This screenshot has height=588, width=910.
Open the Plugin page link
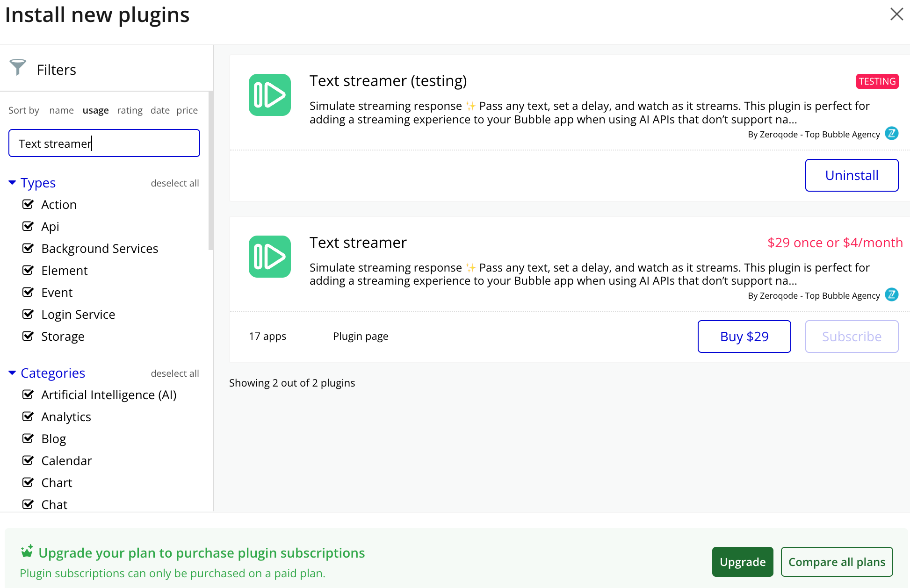tap(361, 336)
